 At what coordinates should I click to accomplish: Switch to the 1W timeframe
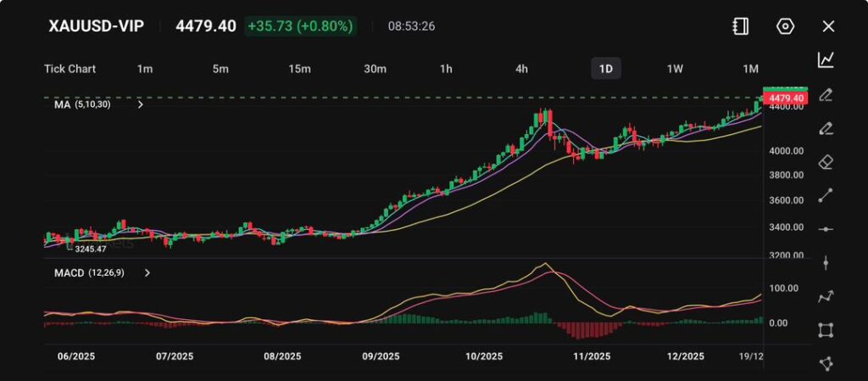[675, 69]
